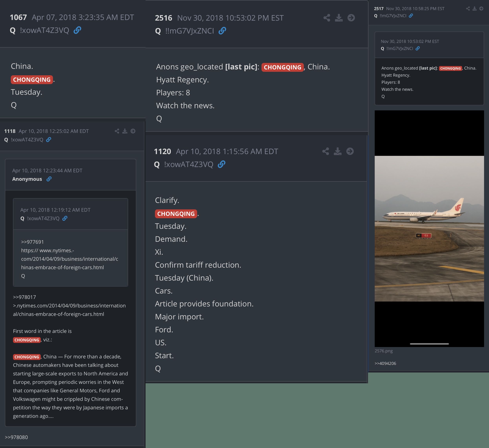
Task: Download post 1118 icon
Action: pyautogui.click(x=125, y=131)
